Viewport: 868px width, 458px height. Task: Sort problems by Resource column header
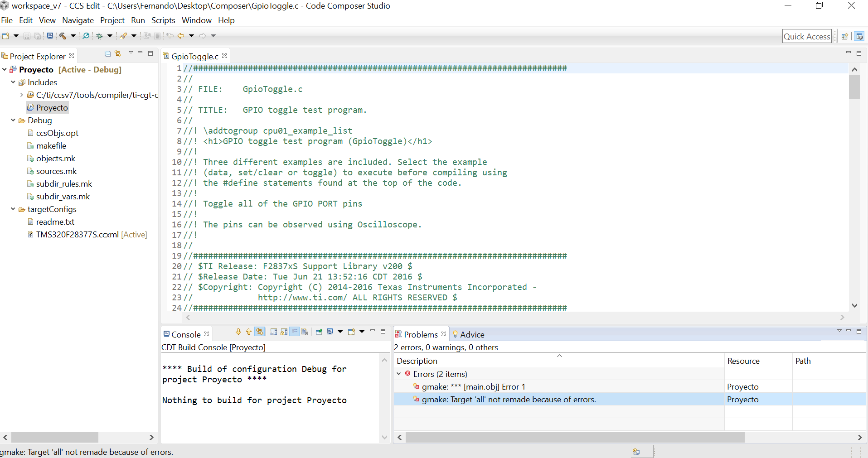(758, 361)
